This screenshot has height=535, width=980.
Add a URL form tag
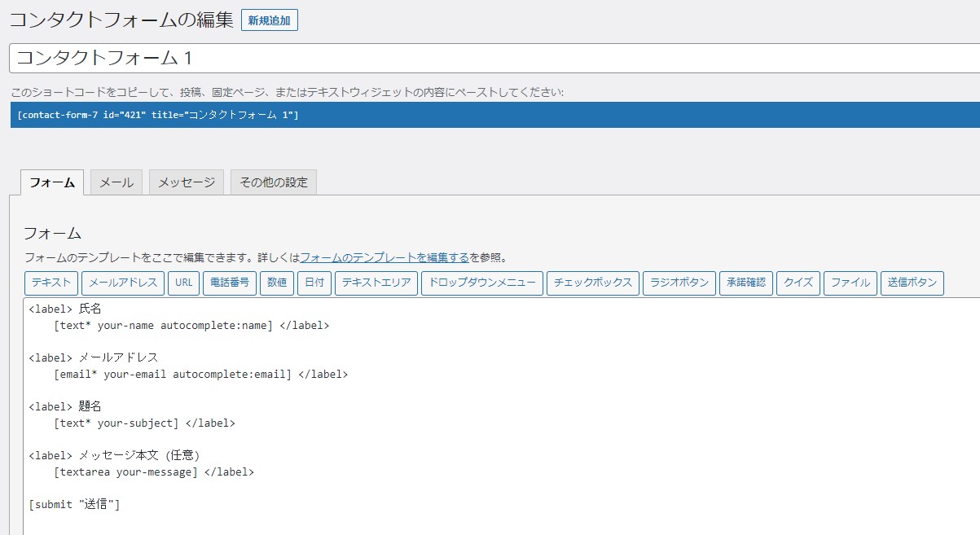pyautogui.click(x=184, y=283)
